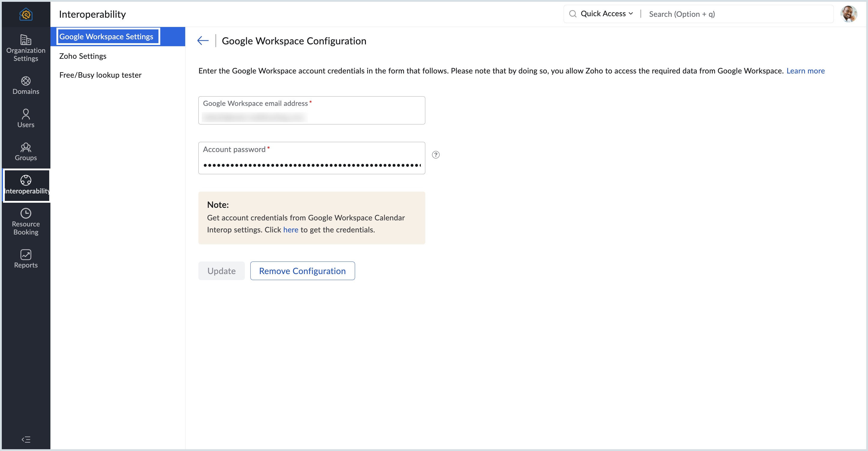Open the Reports section
Viewport: 868px width, 451px height.
[x=26, y=259]
